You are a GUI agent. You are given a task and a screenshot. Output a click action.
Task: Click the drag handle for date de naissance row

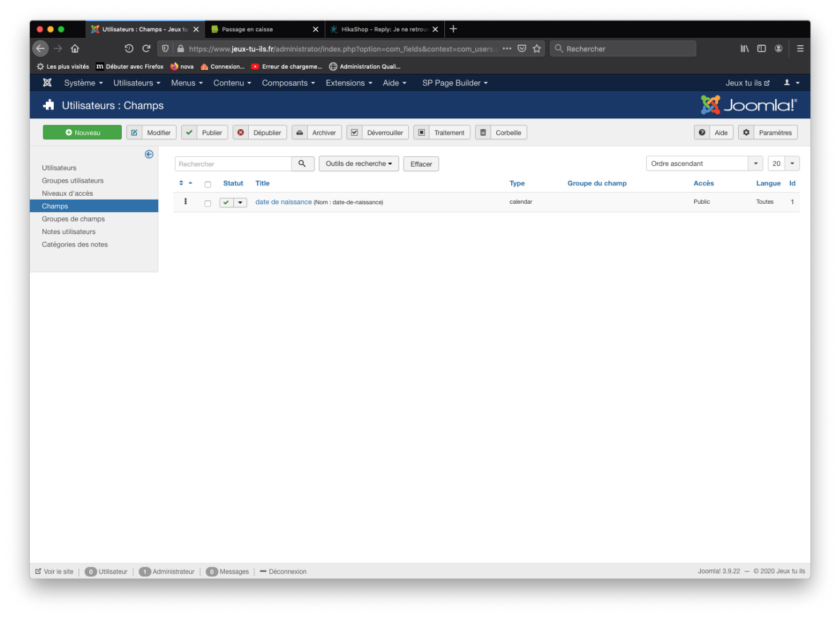pyautogui.click(x=185, y=201)
